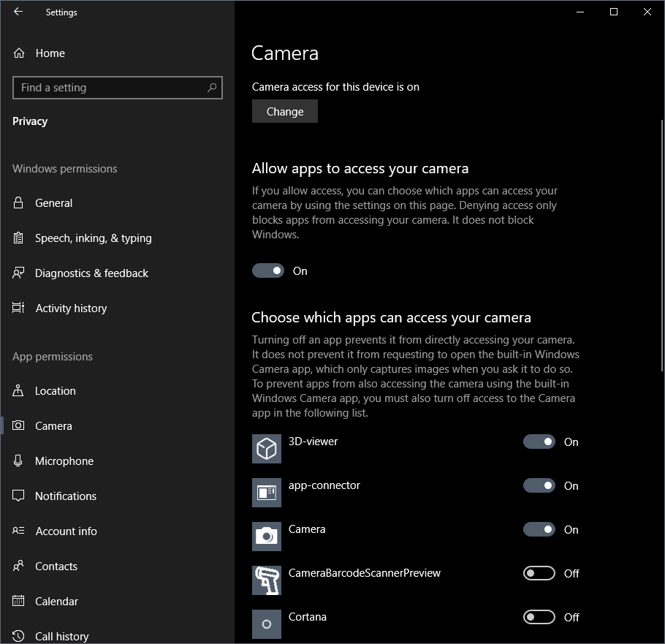The width and height of the screenshot is (665, 644).
Task: Open Speech, inking, & typing clipboard icon
Action: click(18, 238)
